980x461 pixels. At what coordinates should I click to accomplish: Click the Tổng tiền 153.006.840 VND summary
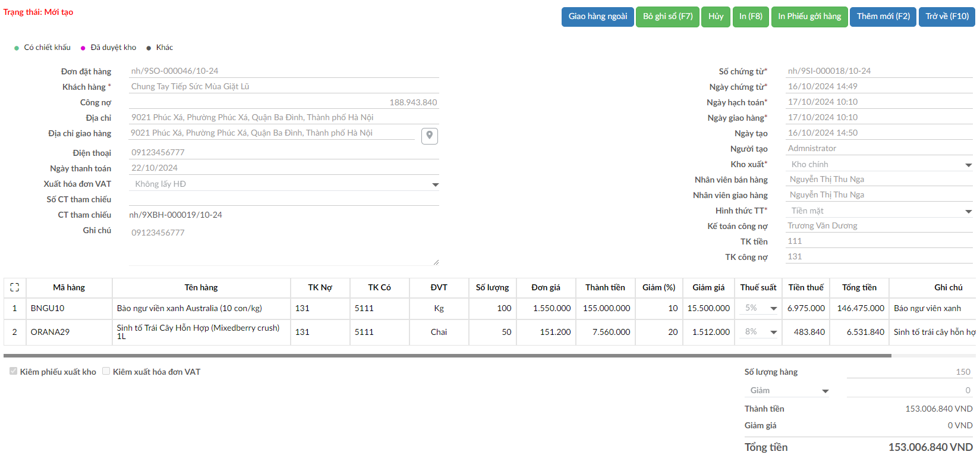[859, 447]
